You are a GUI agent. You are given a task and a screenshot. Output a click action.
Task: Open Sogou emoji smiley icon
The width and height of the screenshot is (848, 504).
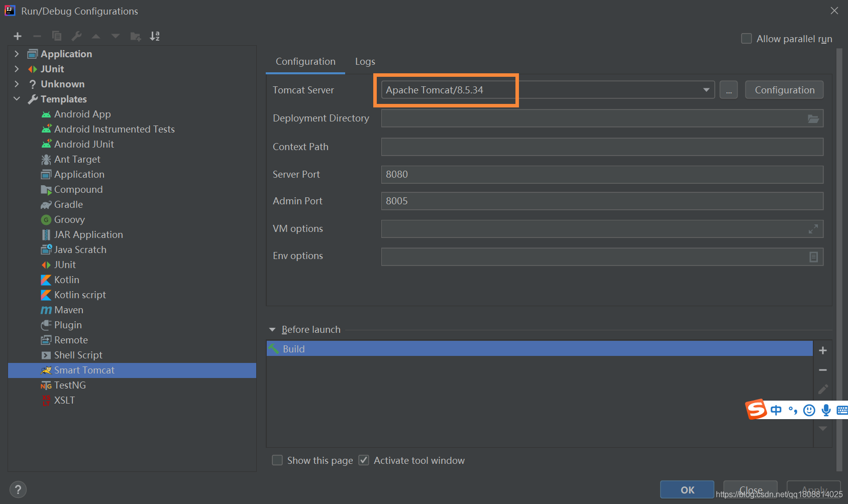[809, 410]
